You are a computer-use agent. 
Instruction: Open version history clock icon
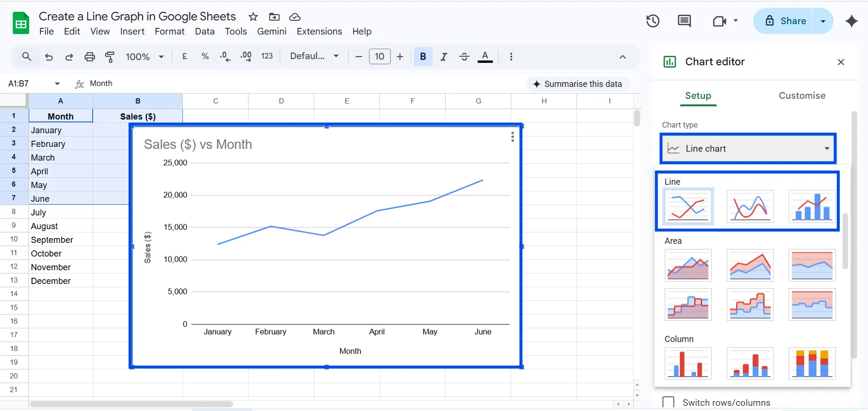[653, 21]
